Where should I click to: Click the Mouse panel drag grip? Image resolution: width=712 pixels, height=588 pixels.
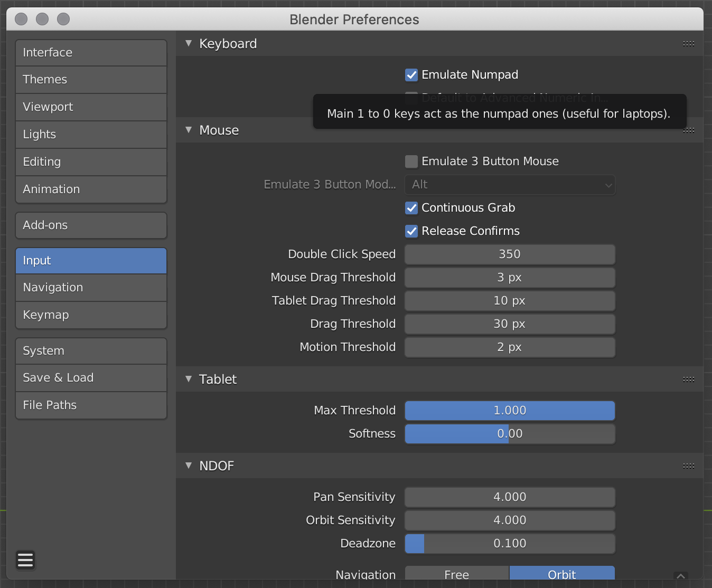click(x=688, y=130)
